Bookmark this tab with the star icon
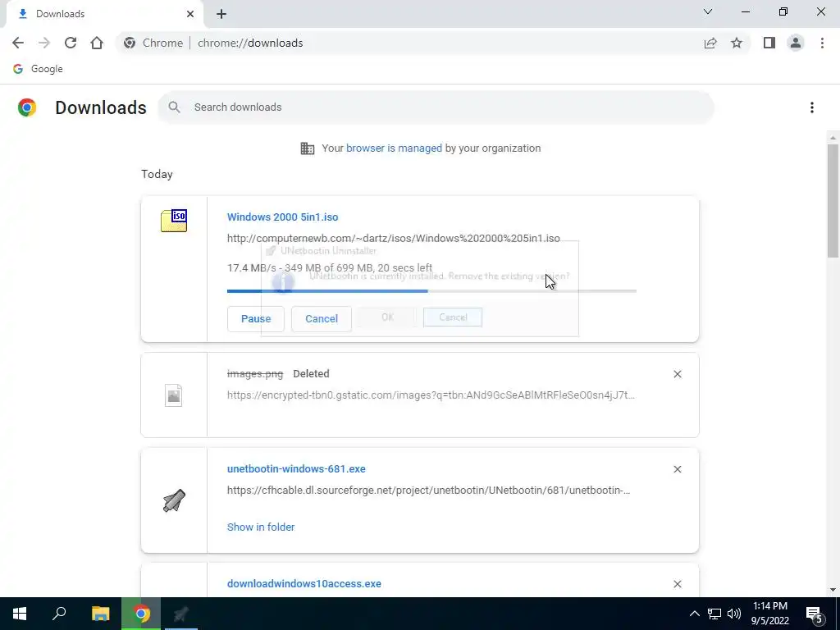840x630 pixels. (737, 43)
